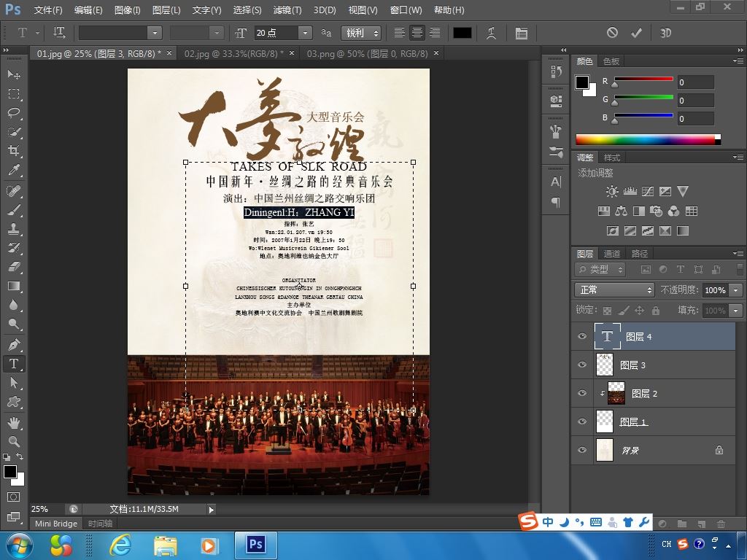Open font style dropdown

216,33
